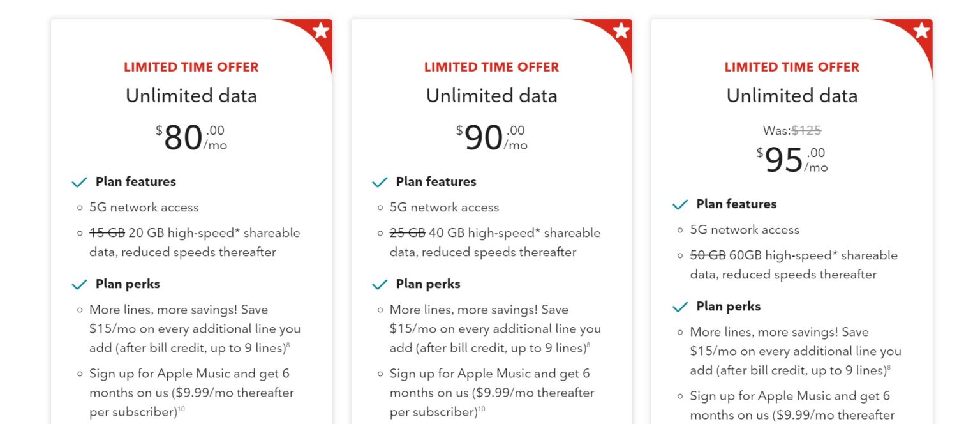Click the crossed-out $125 former price
The image size is (980, 424).
[806, 130]
